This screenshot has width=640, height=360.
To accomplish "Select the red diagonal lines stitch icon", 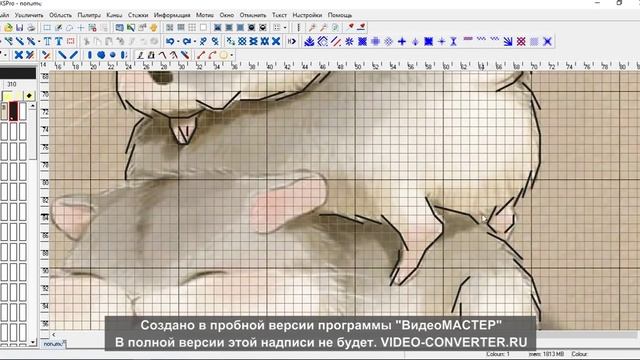I will point(336,41).
